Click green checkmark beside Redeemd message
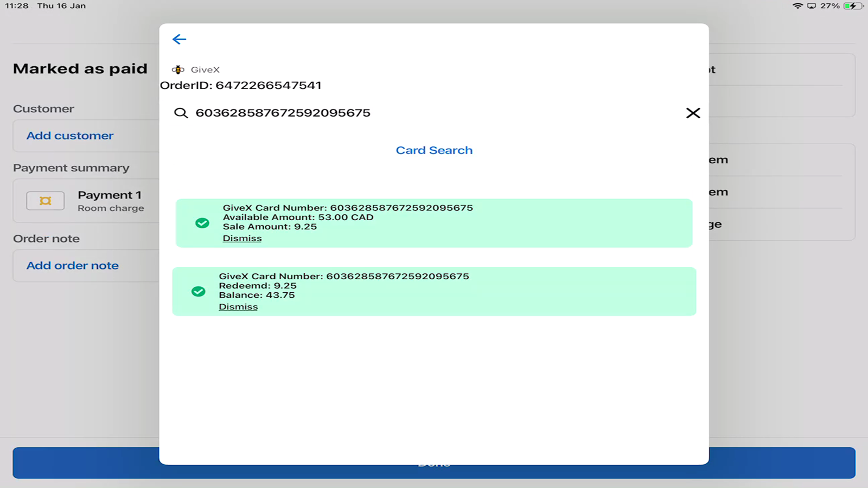This screenshot has width=868, height=488. coord(199,291)
